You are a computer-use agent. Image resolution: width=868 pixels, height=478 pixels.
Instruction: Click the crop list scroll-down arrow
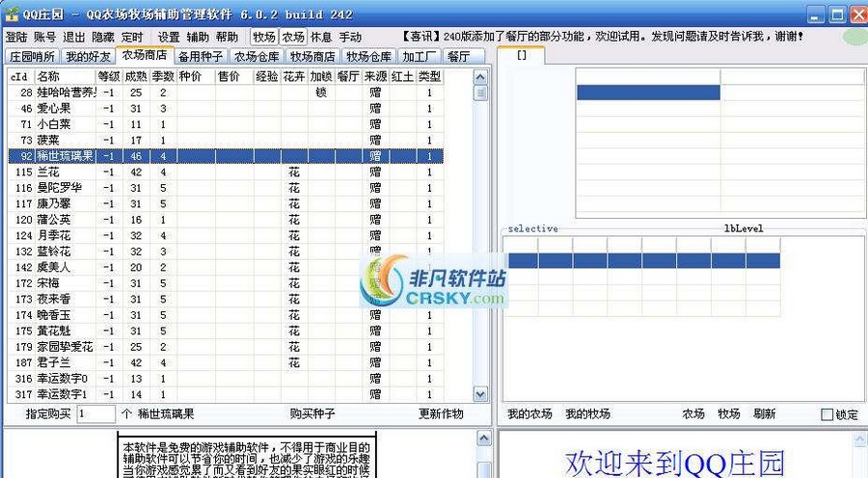tap(480, 394)
